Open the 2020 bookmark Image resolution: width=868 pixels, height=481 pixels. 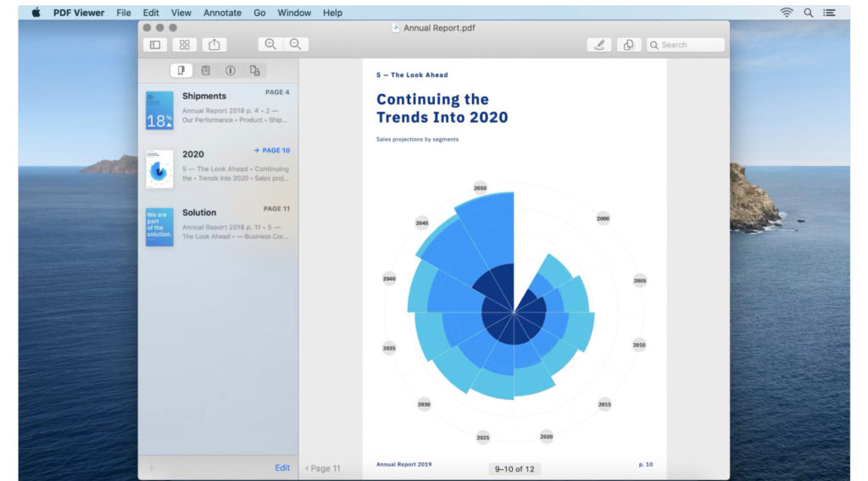(x=218, y=168)
